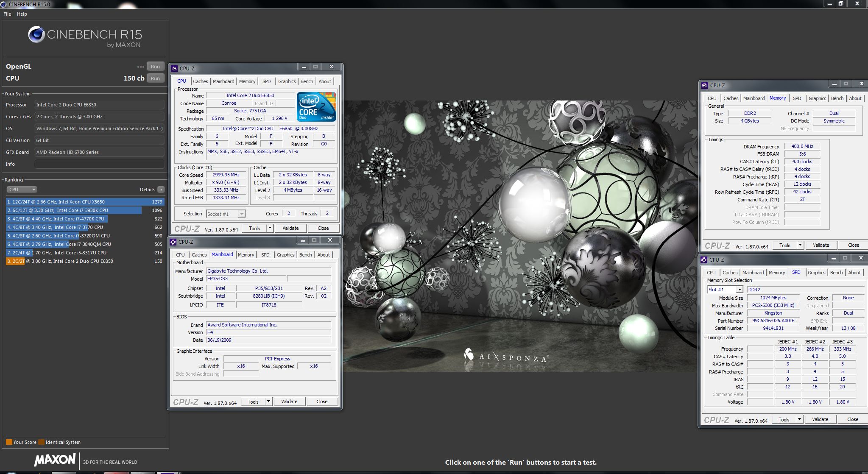Switch to About tab in SPD window
The image size is (868, 474).
click(x=854, y=273)
